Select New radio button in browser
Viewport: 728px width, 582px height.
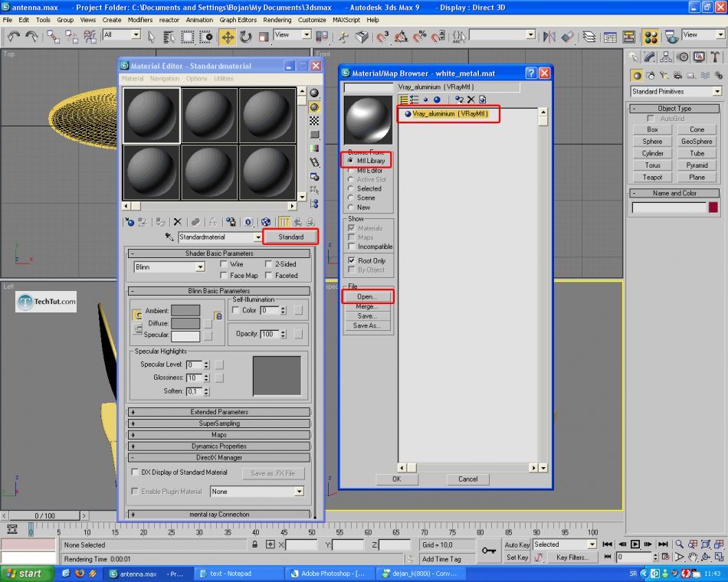[x=350, y=208]
